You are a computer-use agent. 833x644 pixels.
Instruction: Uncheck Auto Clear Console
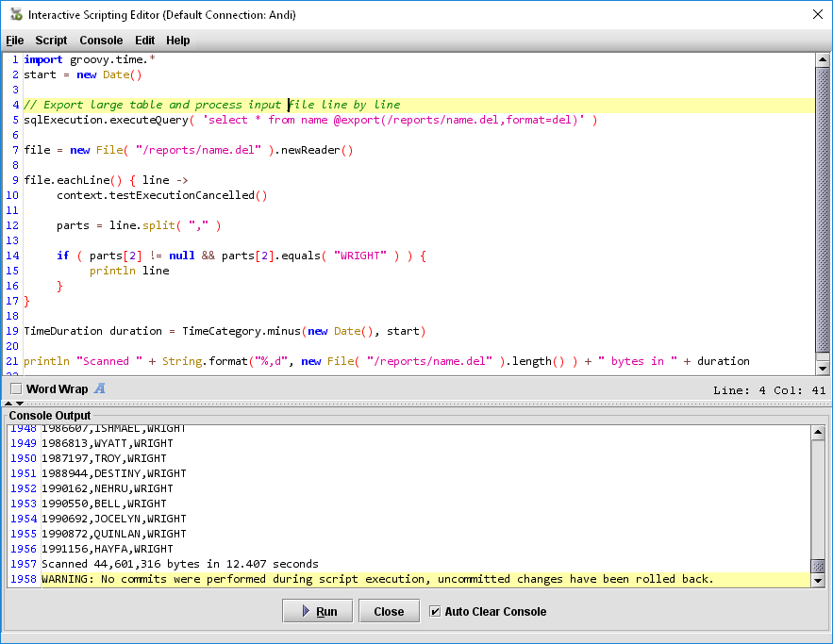point(435,611)
